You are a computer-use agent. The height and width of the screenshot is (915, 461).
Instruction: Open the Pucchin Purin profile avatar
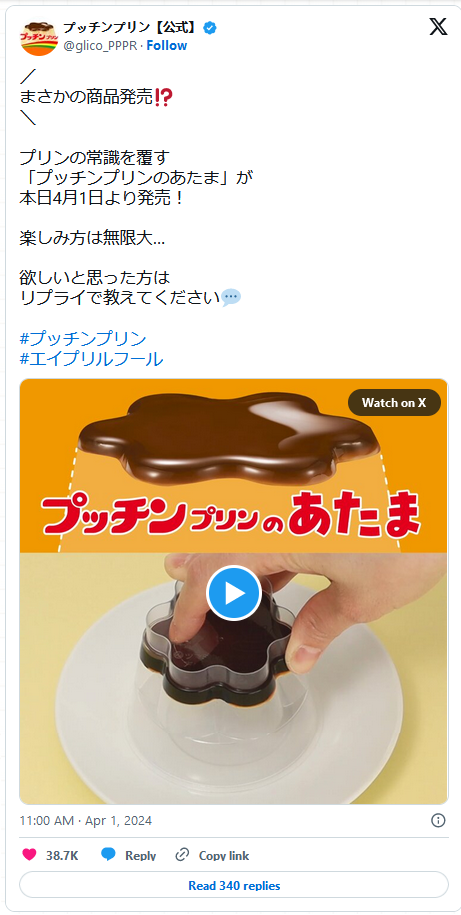click(39, 37)
